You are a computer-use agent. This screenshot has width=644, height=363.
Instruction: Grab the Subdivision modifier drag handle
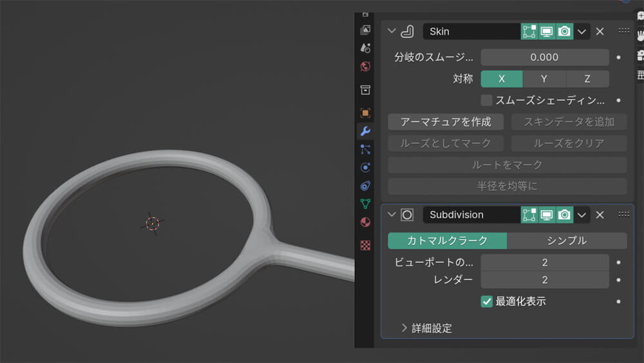pos(624,214)
